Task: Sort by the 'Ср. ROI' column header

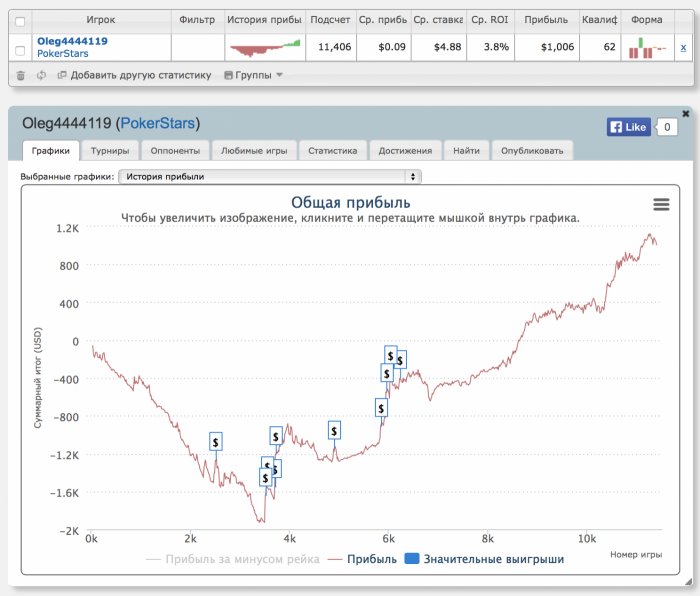Action: [490, 20]
